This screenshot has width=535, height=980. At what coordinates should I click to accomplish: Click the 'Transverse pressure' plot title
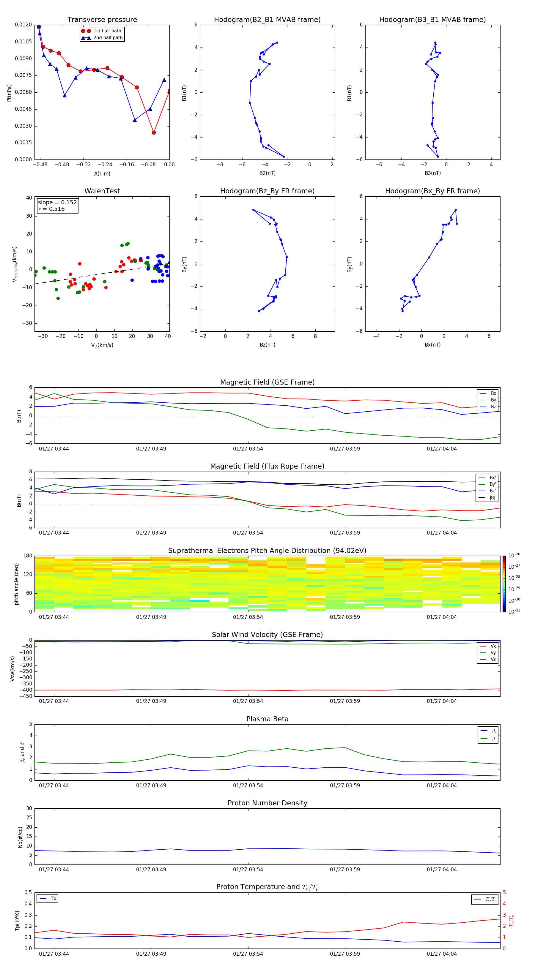tap(102, 19)
